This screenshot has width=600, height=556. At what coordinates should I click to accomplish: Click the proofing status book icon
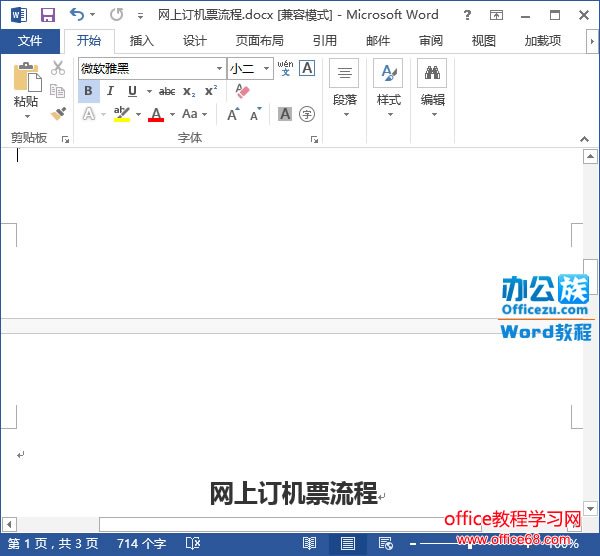point(193,543)
